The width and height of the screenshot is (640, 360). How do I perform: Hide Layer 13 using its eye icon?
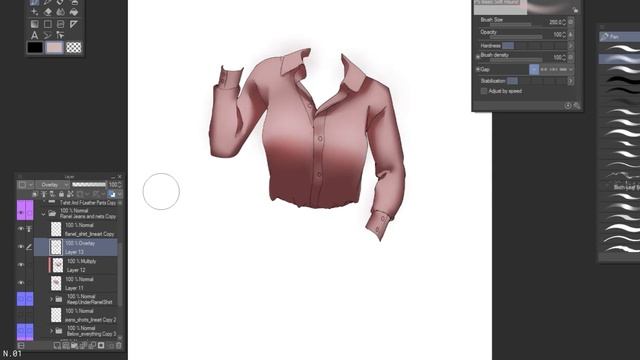tap(21, 247)
